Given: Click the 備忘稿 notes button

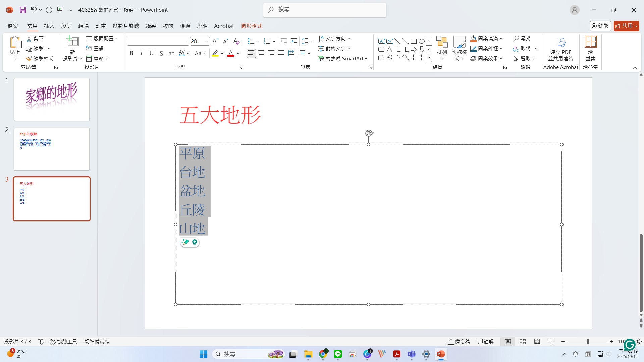Looking at the screenshot, I should (x=459, y=342).
